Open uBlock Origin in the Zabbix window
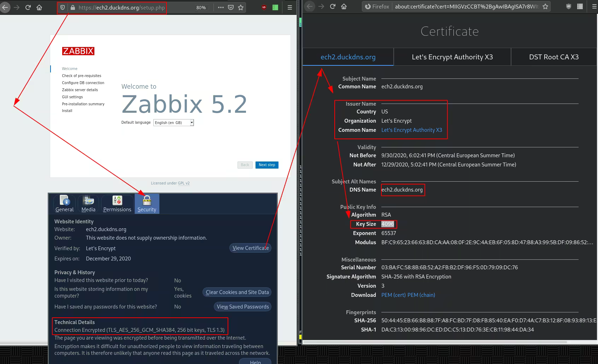The width and height of the screenshot is (598, 364). pyautogui.click(x=264, y=7)
